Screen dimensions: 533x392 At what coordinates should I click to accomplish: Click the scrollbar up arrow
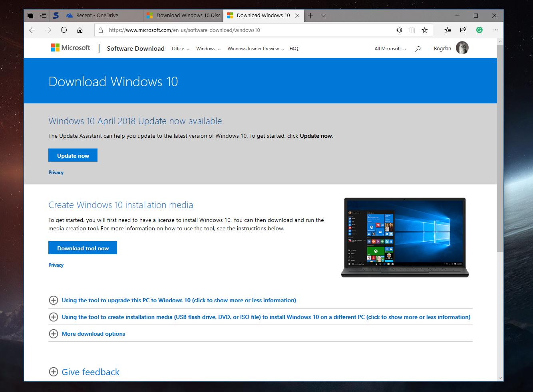click(x=500, y=41)
